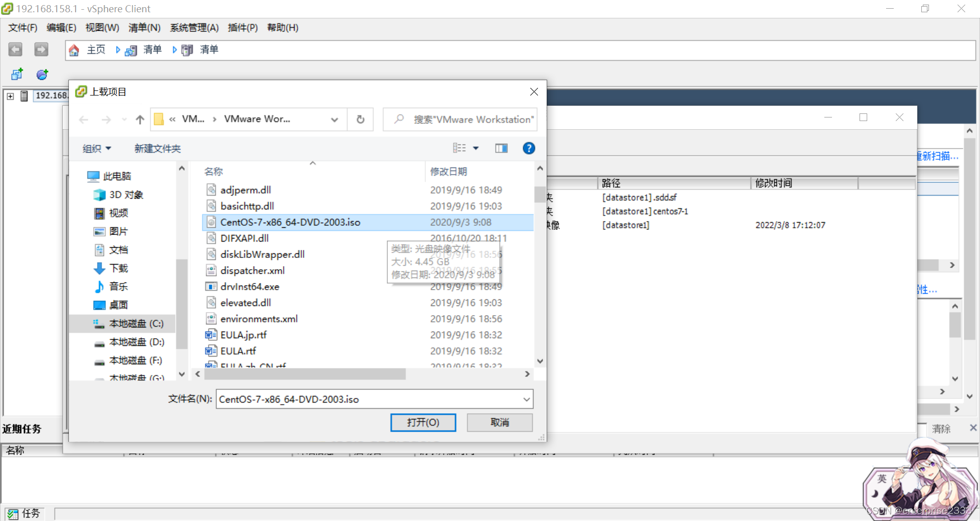Open the 文件(F) menu
The height and width of the screenshot is (521, 980).
coord(23,28)
